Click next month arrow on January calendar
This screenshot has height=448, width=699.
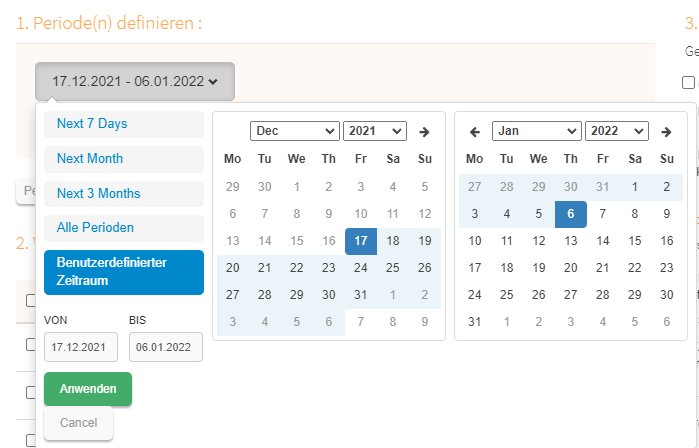click(x=666, y=132)
